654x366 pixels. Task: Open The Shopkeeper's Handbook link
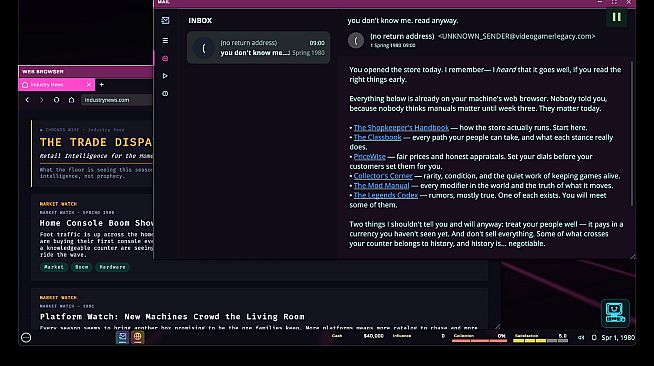coord(401,128)
